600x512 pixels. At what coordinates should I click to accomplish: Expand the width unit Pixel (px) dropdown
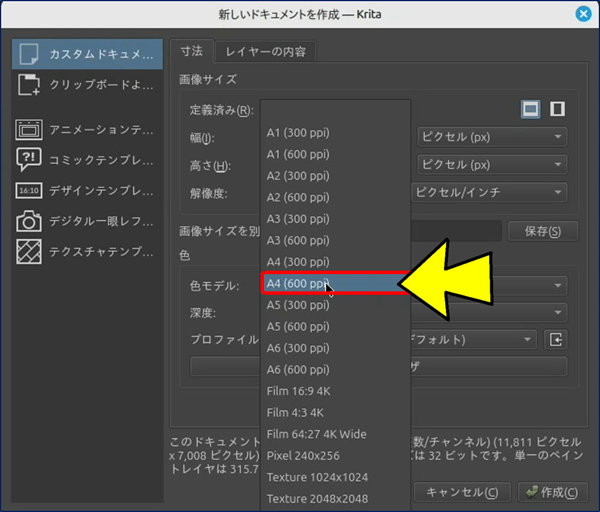491,137
